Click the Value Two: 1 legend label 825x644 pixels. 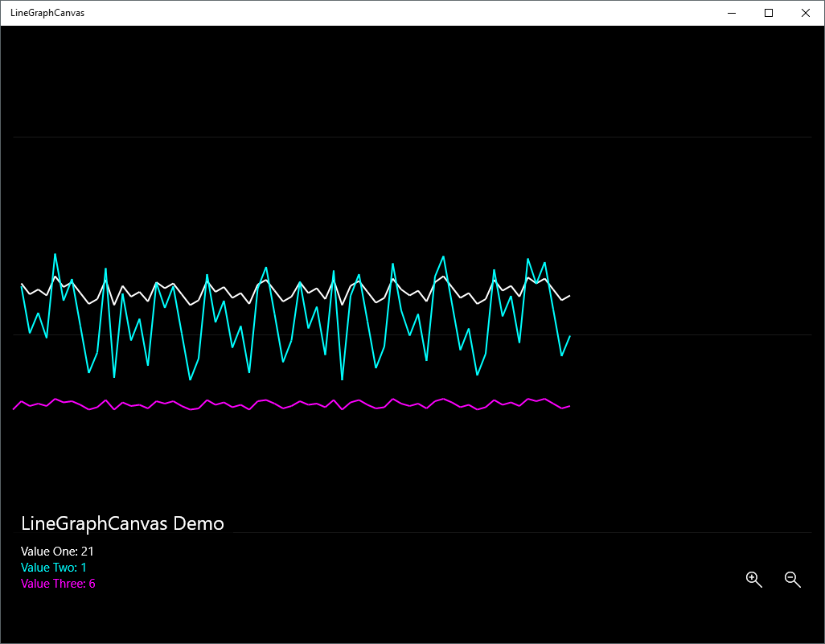tap(54, 568)
